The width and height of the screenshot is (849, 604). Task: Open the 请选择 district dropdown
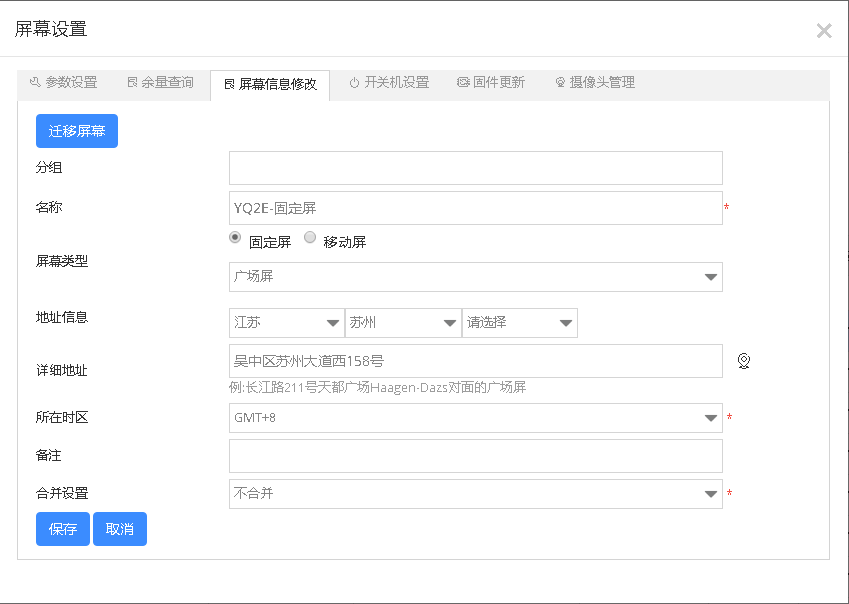[520, 323]
